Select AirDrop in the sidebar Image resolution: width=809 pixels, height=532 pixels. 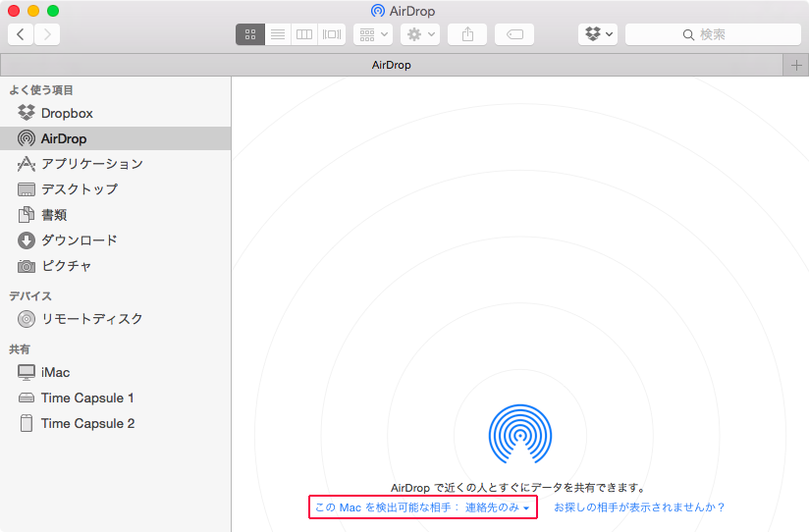point(116,138)
